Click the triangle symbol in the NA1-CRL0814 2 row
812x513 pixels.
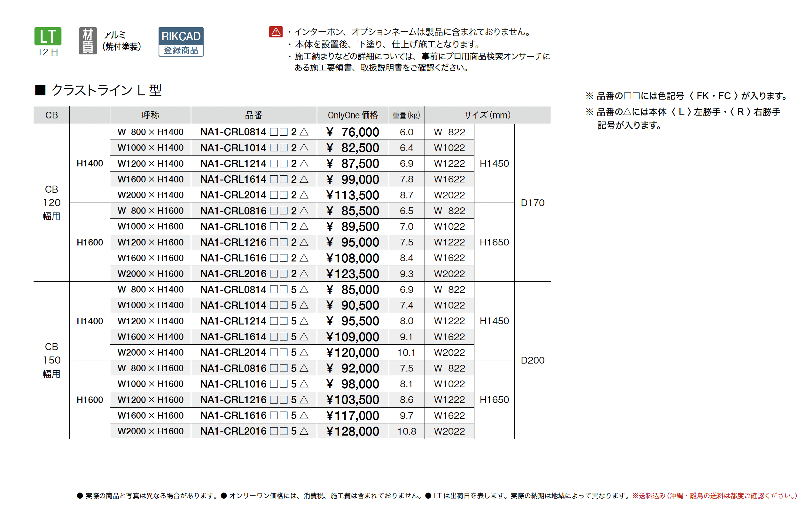pyautogui.click(x=304, y=132)
